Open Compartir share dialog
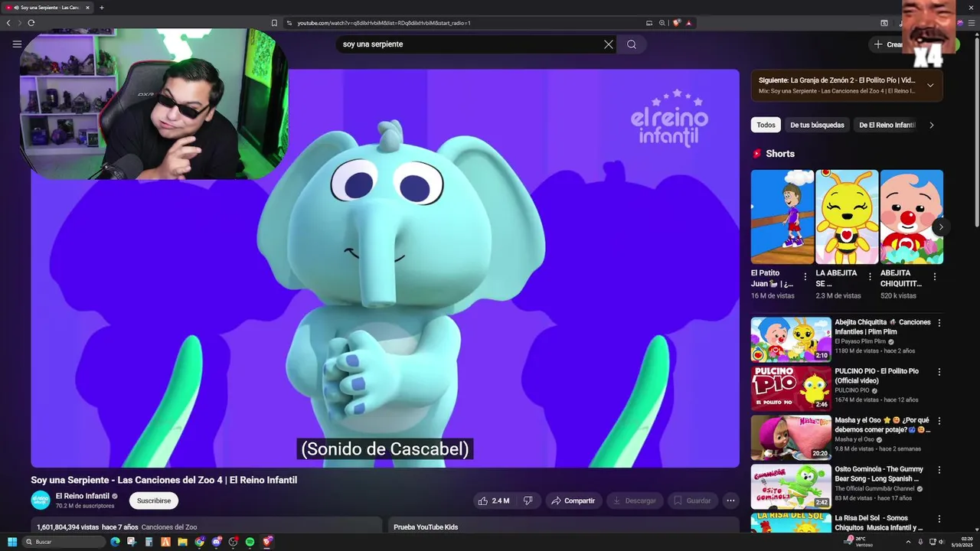 tap(573, 500)
